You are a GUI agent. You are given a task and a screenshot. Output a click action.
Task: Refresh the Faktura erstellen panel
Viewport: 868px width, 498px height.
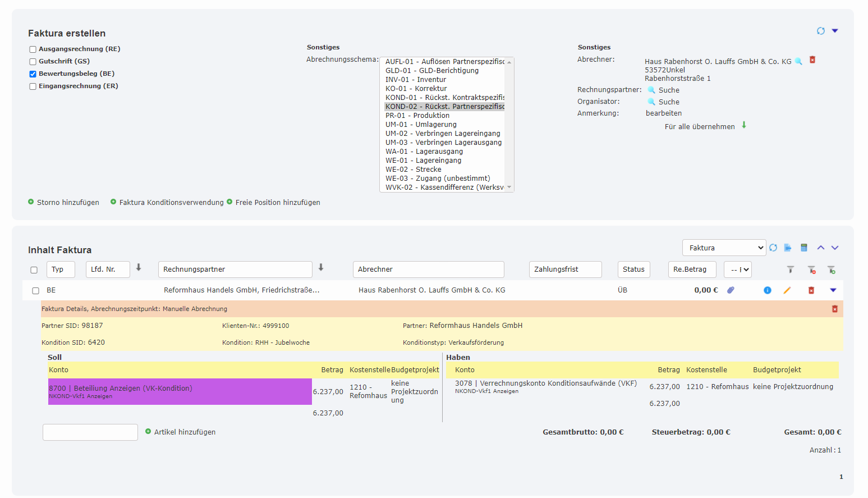pyautogui.click(x=820, y=31)
